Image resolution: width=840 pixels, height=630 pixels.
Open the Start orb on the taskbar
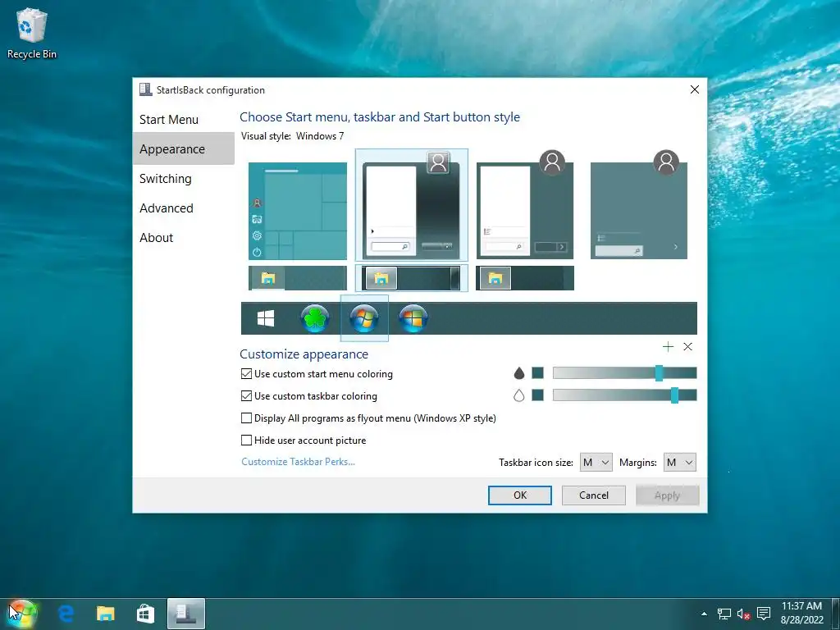pos(21,614)
